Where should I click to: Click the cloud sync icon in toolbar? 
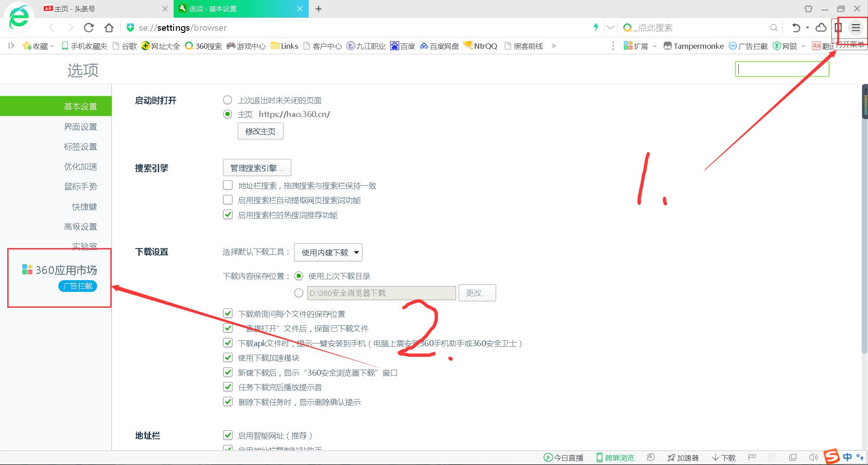tap(821, 28)
